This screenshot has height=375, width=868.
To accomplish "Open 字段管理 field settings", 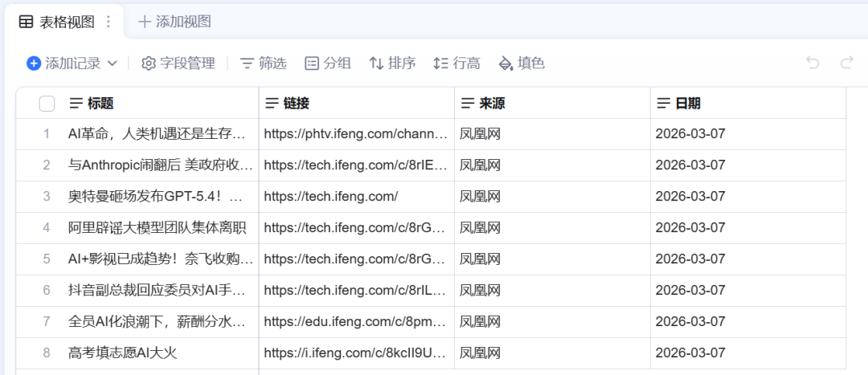I will click(178, 63).
